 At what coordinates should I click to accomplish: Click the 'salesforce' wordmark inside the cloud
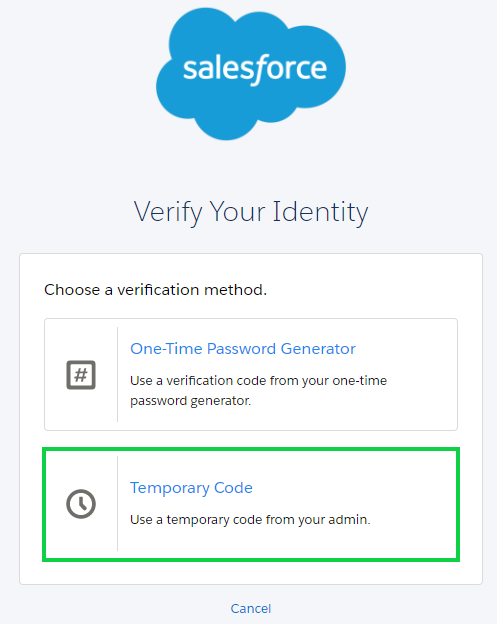coord(255,69)
